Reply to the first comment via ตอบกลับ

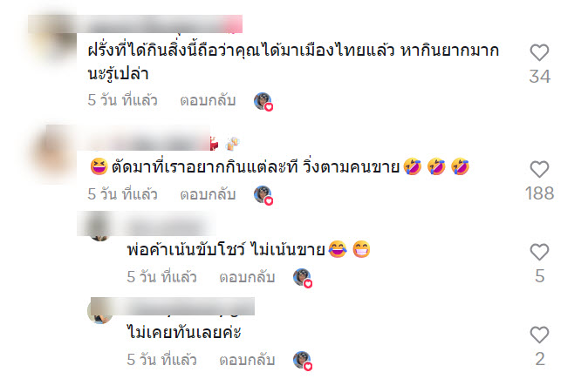point(208,100)
